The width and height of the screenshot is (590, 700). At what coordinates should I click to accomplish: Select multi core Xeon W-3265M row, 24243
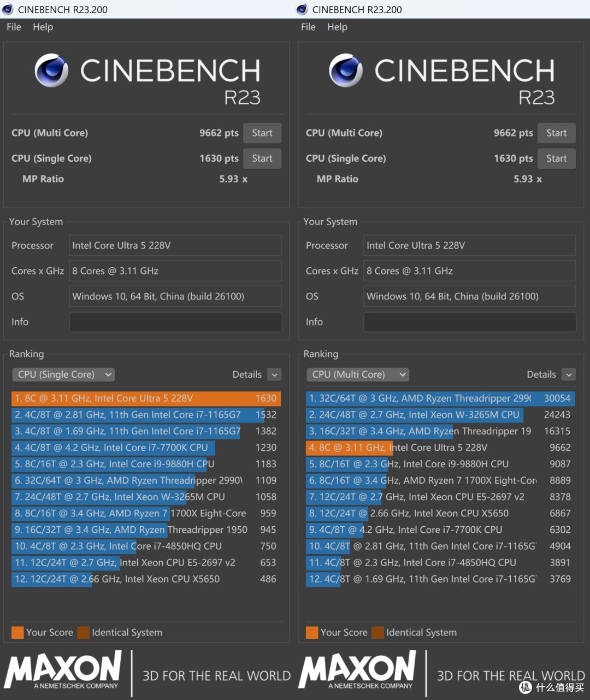[440, 415]
